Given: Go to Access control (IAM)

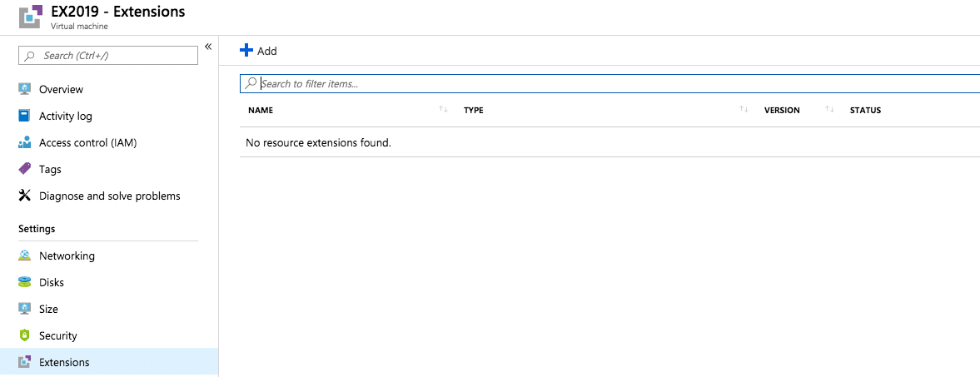Looking at the screenshot, I should [87, 142].
